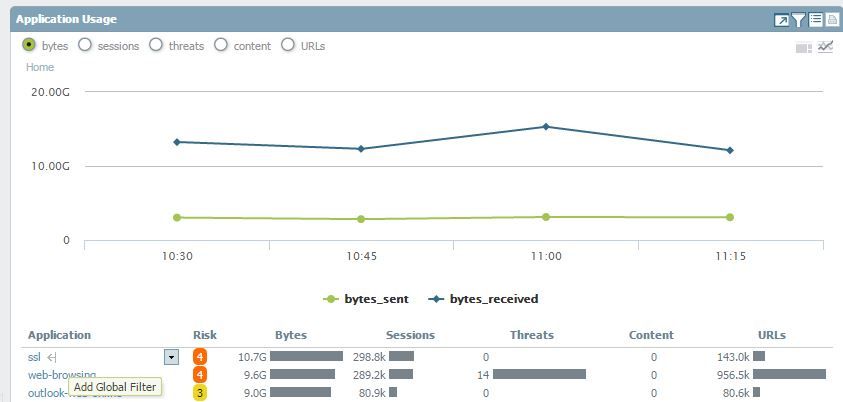This screenshot has width=843, height=402.
Task: Click the funnel filter icon
Action: point(799,20)
